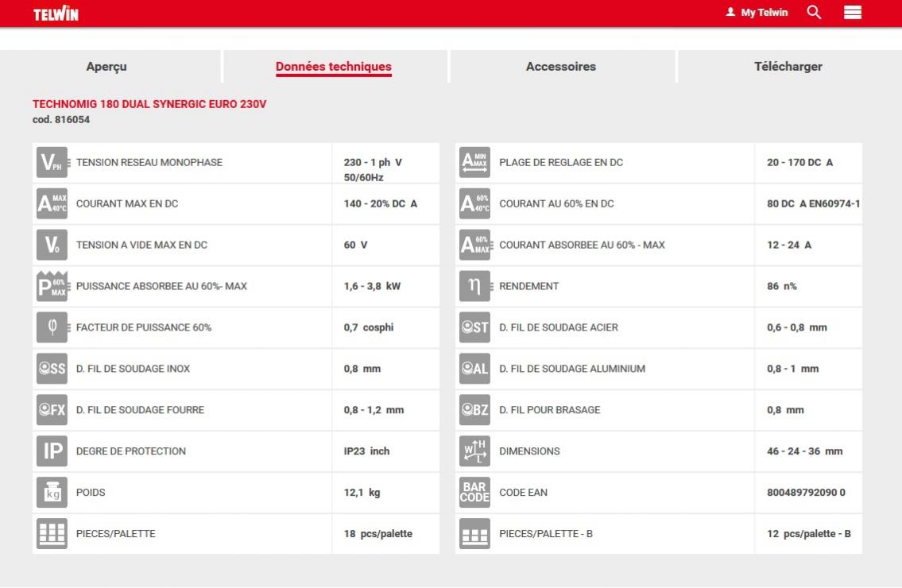Click the pieces/palette grid icon
Image resolution: width=902 pixels, height=588 pixels.
(52, 534)
